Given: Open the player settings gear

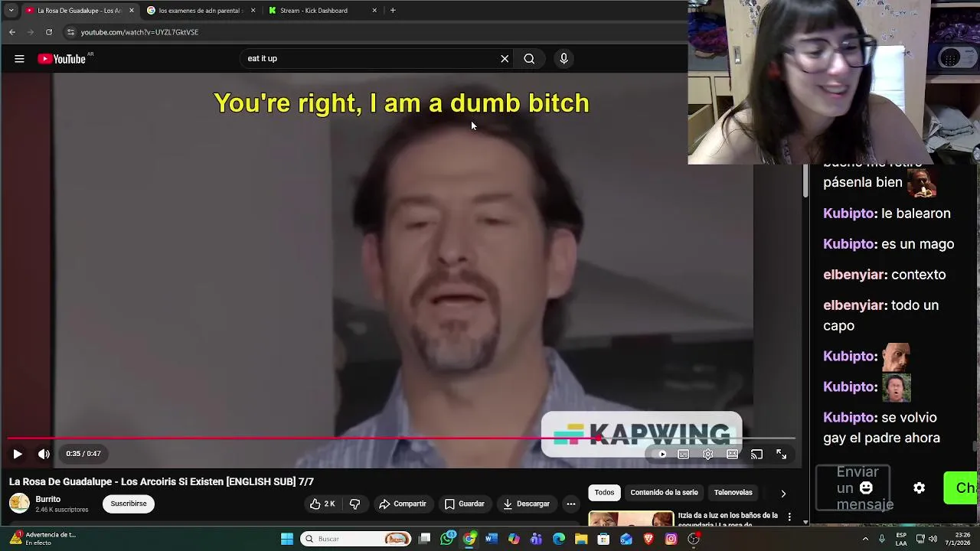Looking at the screenshot, I should point(708,455).
